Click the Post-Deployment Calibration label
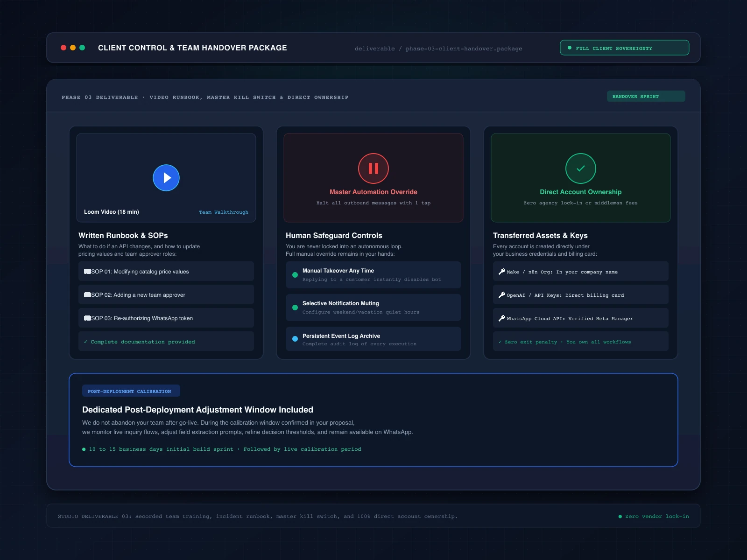 point(131,391)
